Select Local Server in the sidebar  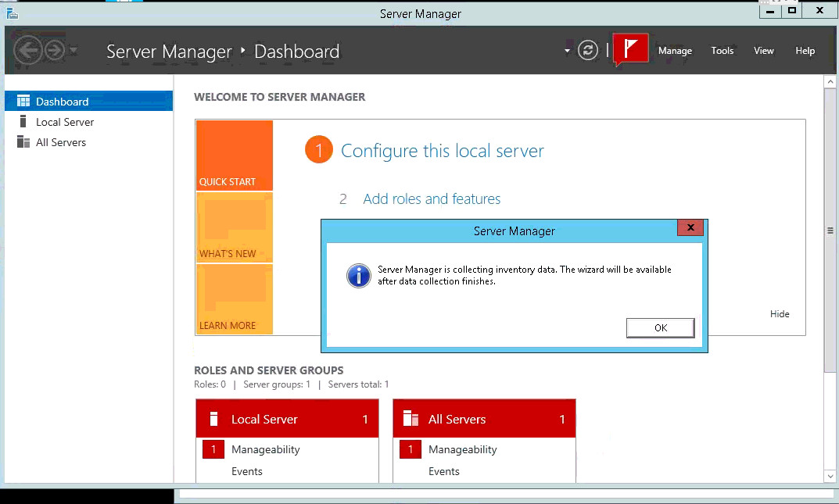[65, 122]
